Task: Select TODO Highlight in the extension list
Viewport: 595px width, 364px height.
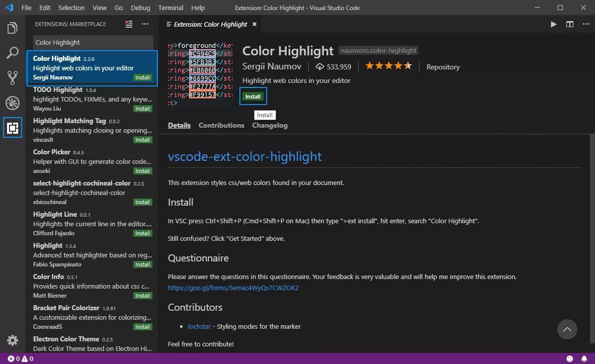Action: [x=92, y=99]
